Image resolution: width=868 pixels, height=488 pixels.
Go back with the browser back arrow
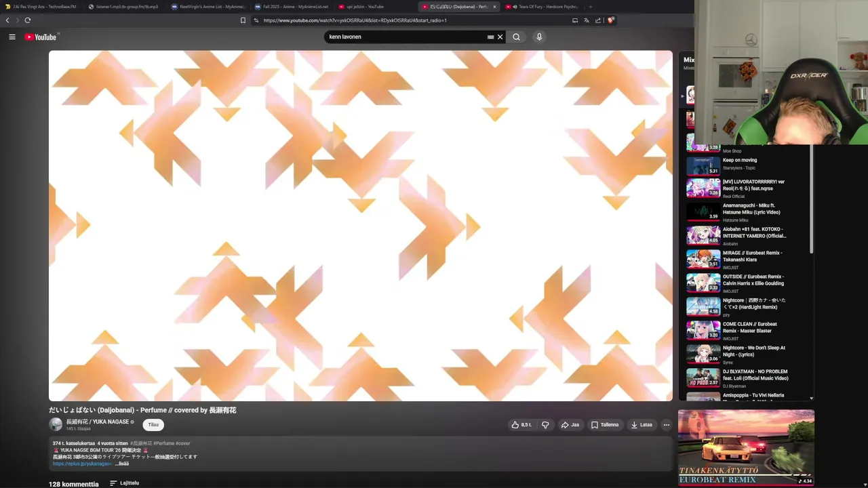pos(7,20)
